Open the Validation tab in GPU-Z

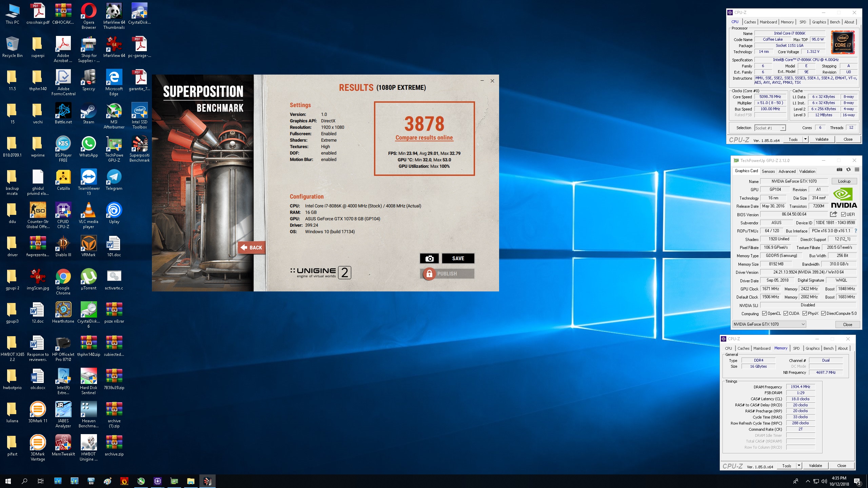[x=807, y=171]
